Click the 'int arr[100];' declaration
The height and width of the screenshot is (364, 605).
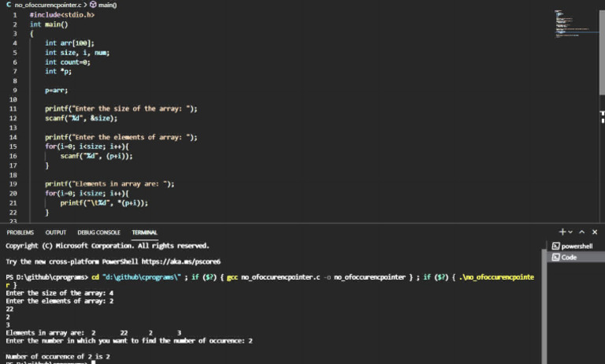click(69, 43)
